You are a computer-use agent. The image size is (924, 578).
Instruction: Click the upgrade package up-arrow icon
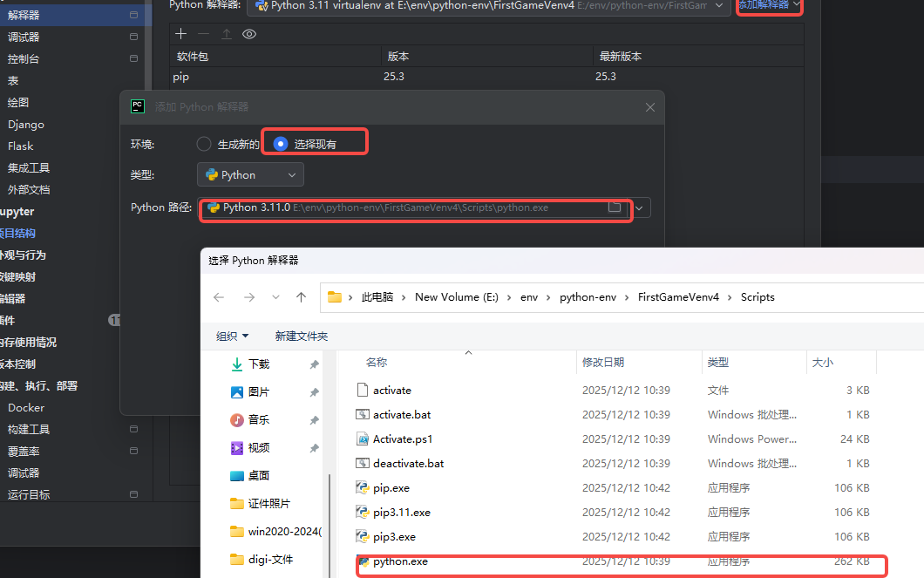tap(227, 34)
